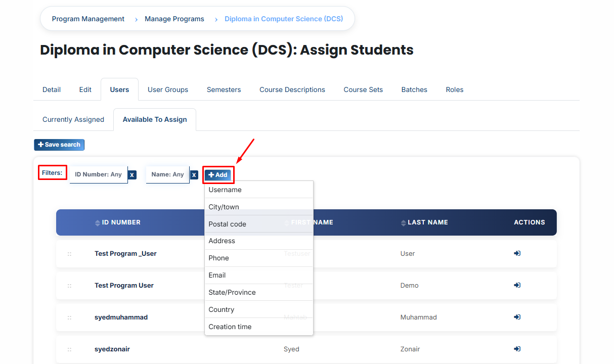
Task: Assign syedmuhammad using the arrow icon
Action: [x=517, y=317]
